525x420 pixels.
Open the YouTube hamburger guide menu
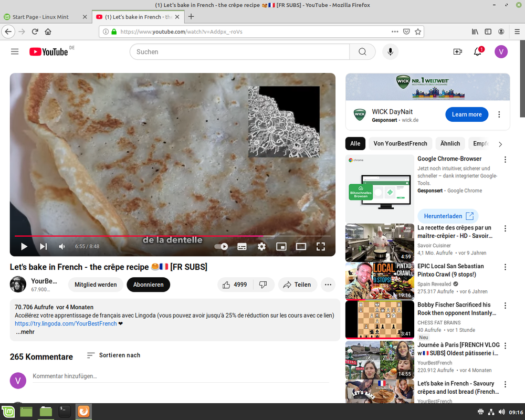coord(15,51)
